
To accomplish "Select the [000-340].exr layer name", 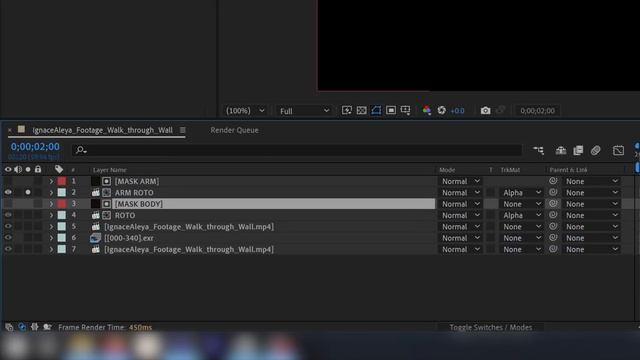I will pos(129,238).
